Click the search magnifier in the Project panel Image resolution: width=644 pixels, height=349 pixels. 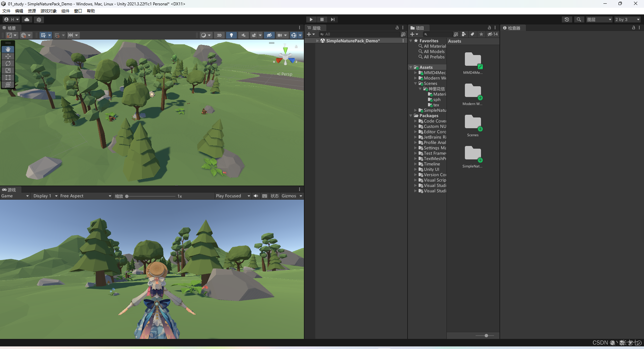(425, 34)
